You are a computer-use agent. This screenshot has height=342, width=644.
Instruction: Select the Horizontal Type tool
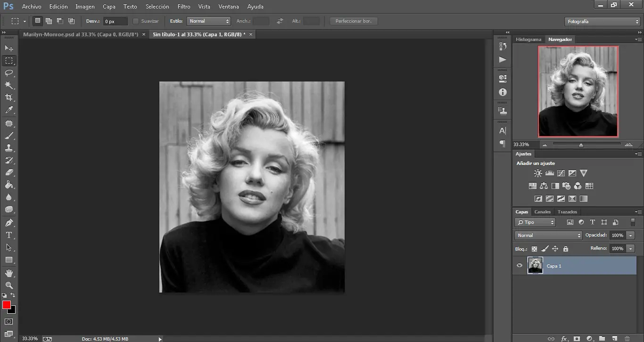pyautogui.click(x=9, y=235)
